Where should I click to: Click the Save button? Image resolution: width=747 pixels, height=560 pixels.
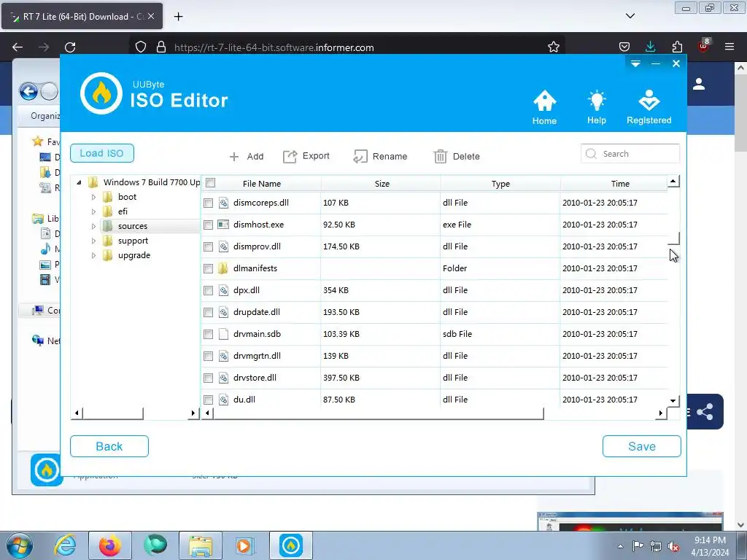[642, 446]
